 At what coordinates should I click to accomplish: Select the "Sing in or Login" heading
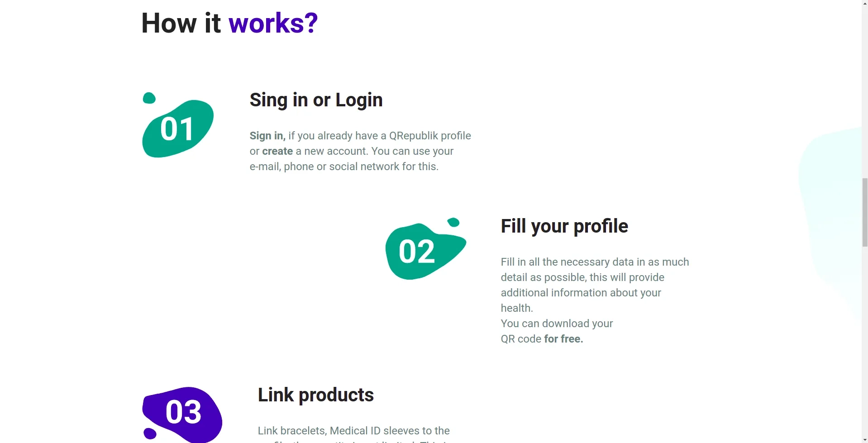coord(316,100)
